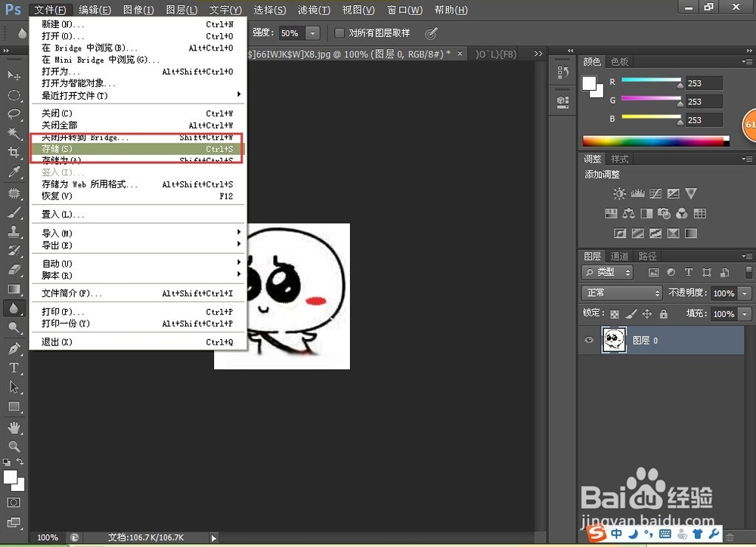Select the Eraser tool
Image resolution: width=756 pixels, height=547 pixels.
click(15, 270)
